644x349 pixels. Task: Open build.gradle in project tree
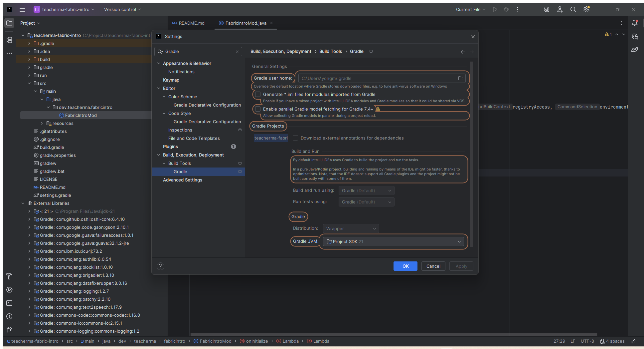pyautogui.click(x=52, y=147)
